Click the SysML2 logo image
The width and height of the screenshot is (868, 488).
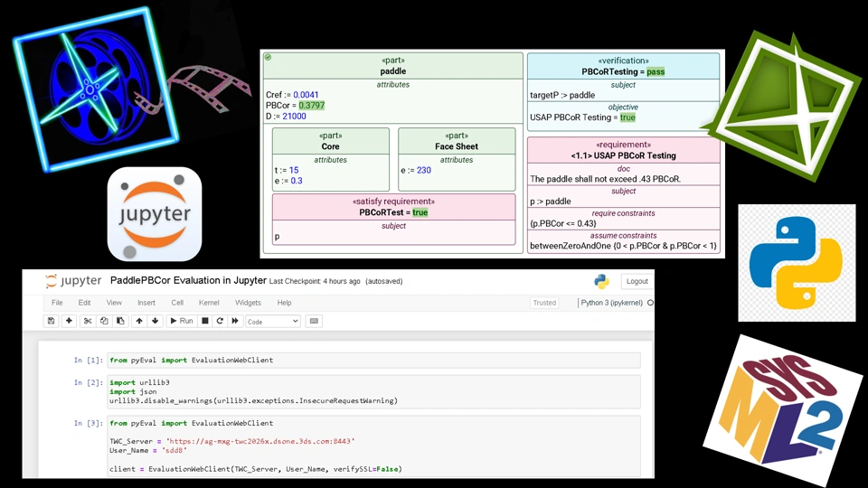[x=783, y=412]
